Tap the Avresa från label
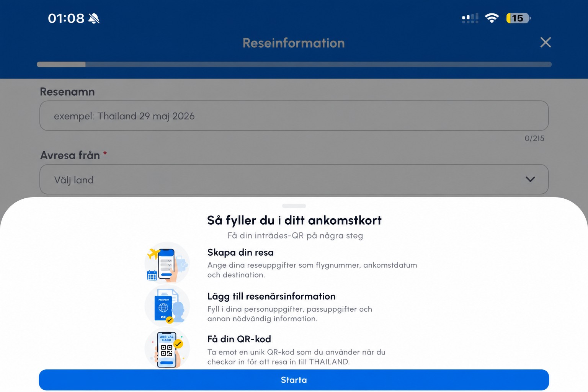 70,155
